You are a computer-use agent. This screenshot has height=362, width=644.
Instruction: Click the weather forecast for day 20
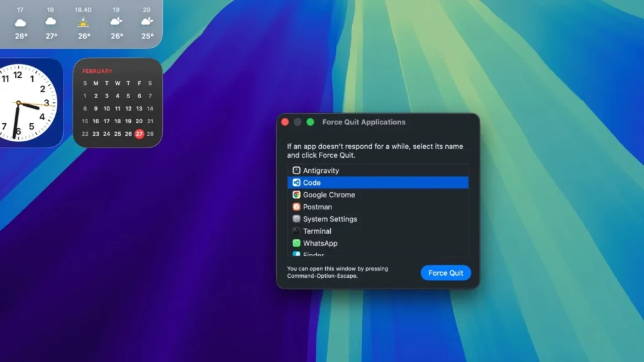147,23
